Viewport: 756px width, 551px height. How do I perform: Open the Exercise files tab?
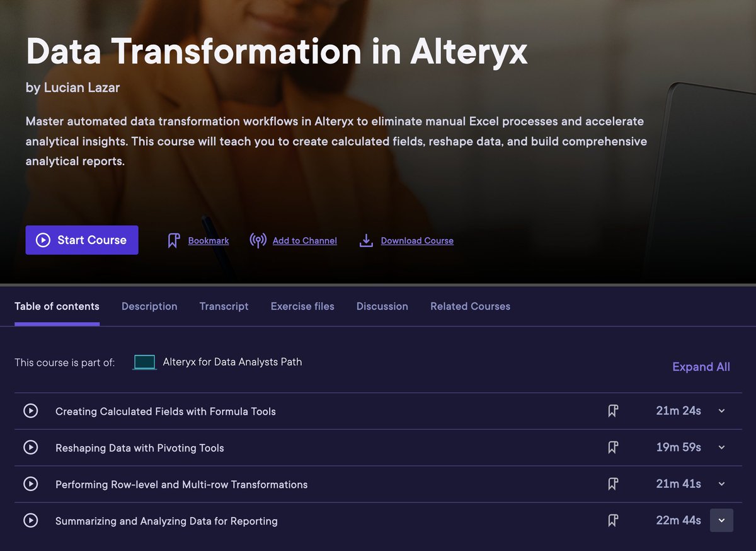coord(302,306)
